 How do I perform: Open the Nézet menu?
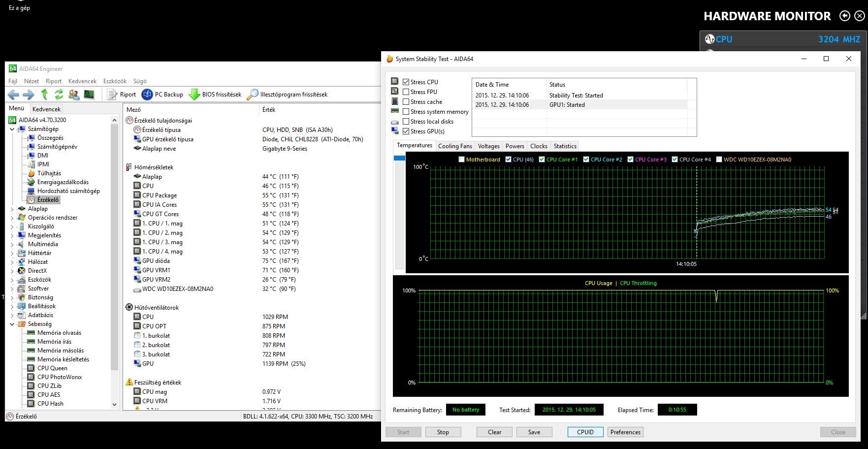[x=32, y=81]
